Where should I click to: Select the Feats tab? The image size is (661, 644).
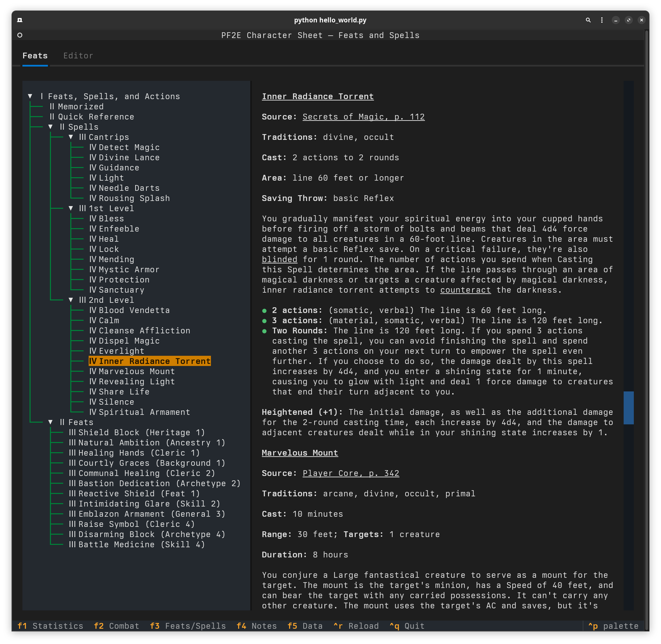pyautogui.click(x=35, y=56)
